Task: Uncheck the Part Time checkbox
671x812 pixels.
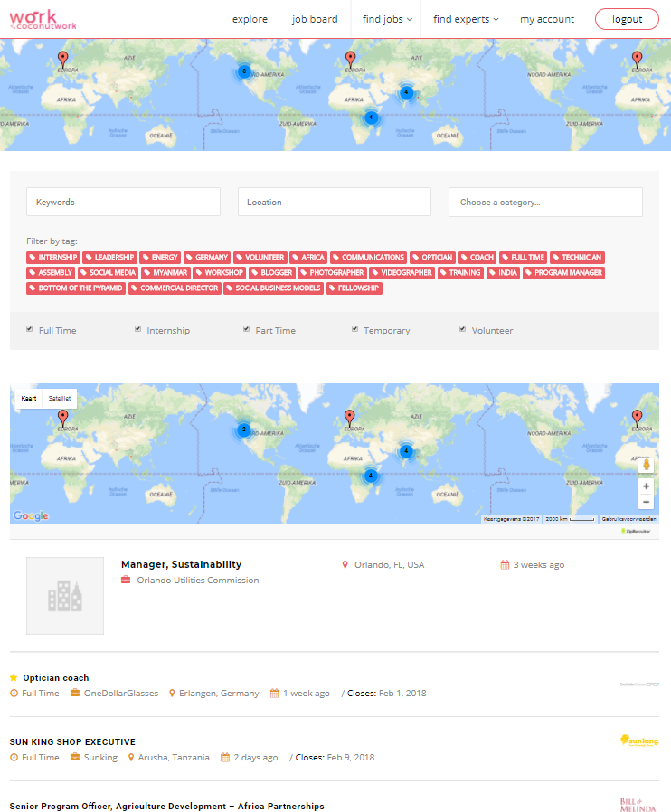Action: coord(247,329)
